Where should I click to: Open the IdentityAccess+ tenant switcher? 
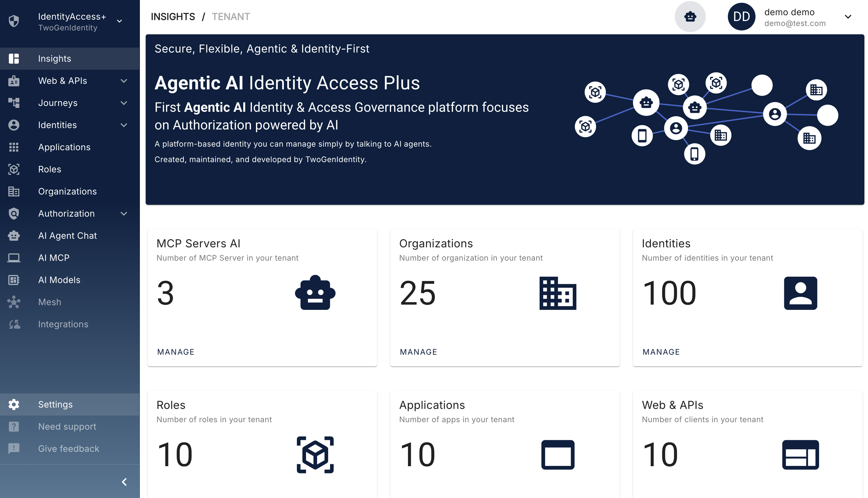tap(119, 21)
